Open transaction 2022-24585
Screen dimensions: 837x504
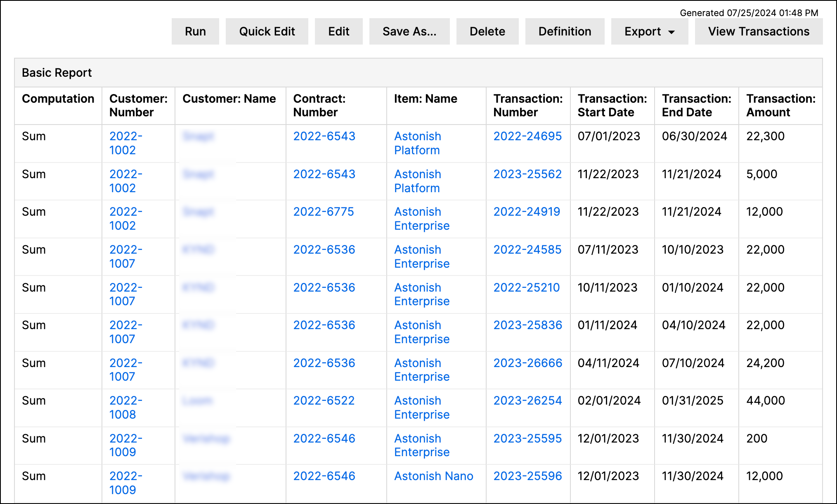point(527,250)
